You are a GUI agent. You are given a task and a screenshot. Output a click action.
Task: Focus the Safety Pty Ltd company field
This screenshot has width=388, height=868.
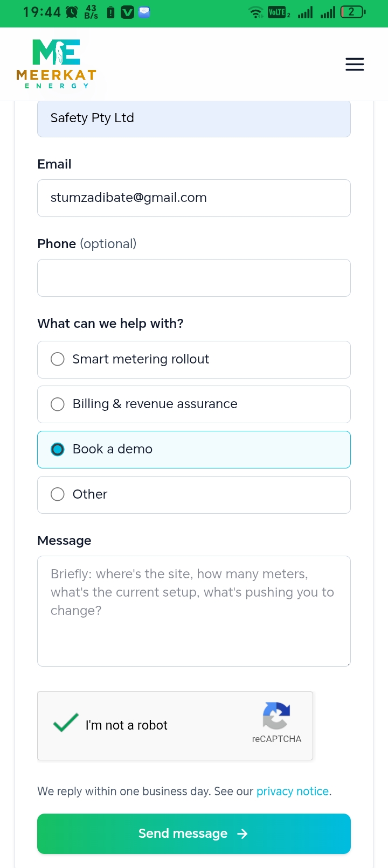(194, 118)
